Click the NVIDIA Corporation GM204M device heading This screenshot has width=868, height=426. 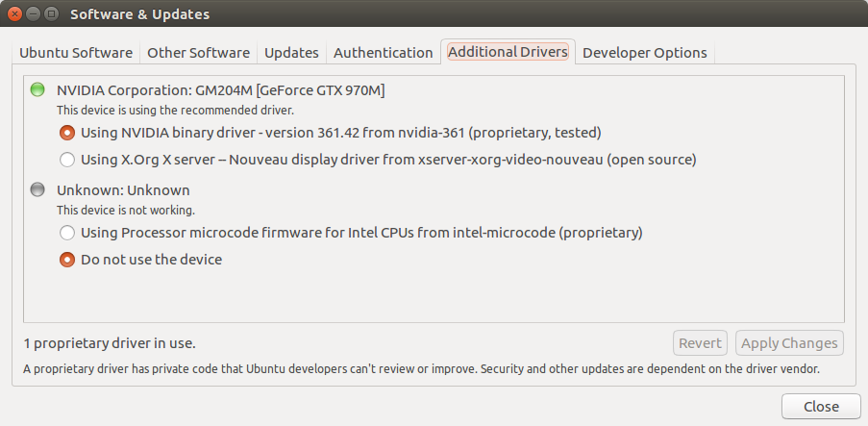pos(220,90)
